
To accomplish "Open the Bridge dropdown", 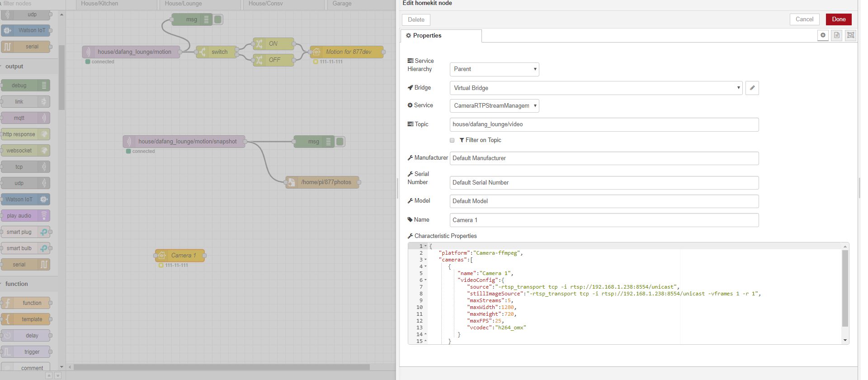I will pos(596,88).
